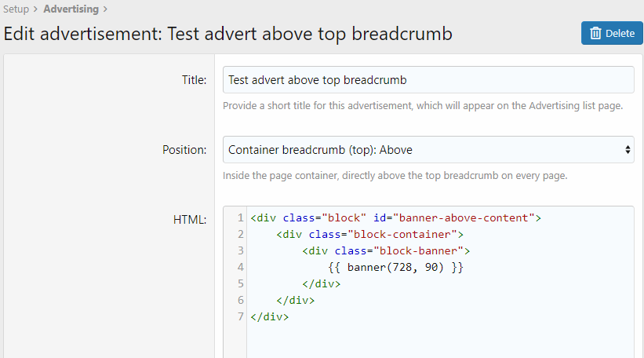Select line number 4 in the gutter
Screen dimensions: 644x358
click(241, 268)
